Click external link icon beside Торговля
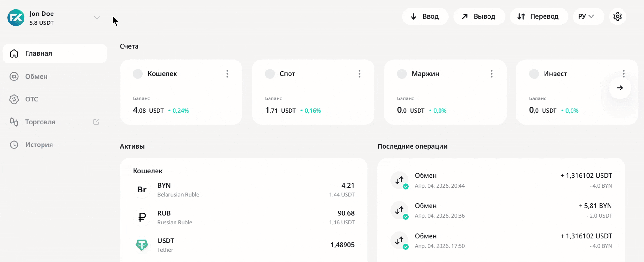Image resolution: width=644 pixels, height=262 pixels. pyautogui.click(x=96, y=122)
